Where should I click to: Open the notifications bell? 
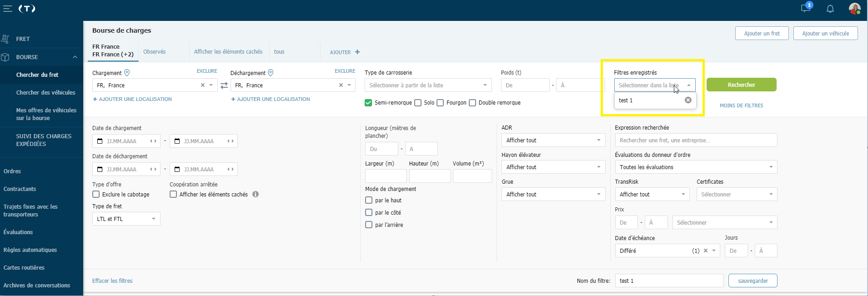(x=830, y=9)
